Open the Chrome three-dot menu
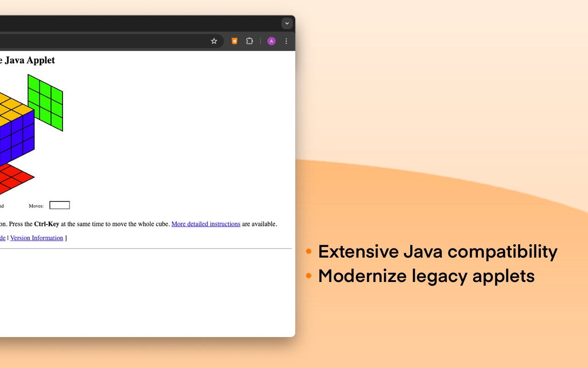The width and height of the screenshot is (588, 368). point(286,41)
